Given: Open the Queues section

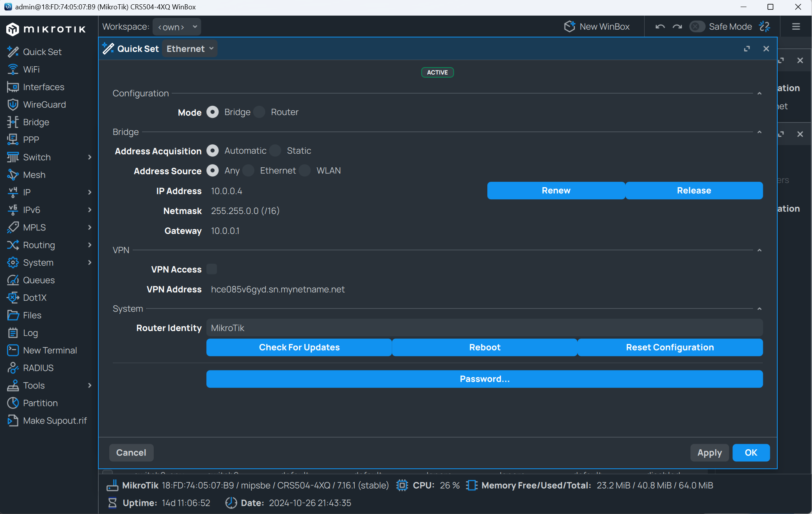Looking at the screenshot, I should [39, 280].
